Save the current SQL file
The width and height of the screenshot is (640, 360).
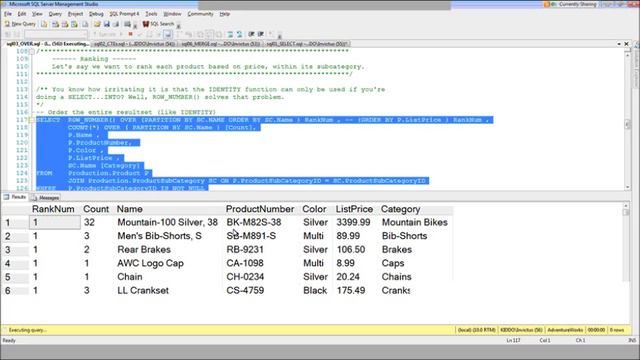coord(107,24)
